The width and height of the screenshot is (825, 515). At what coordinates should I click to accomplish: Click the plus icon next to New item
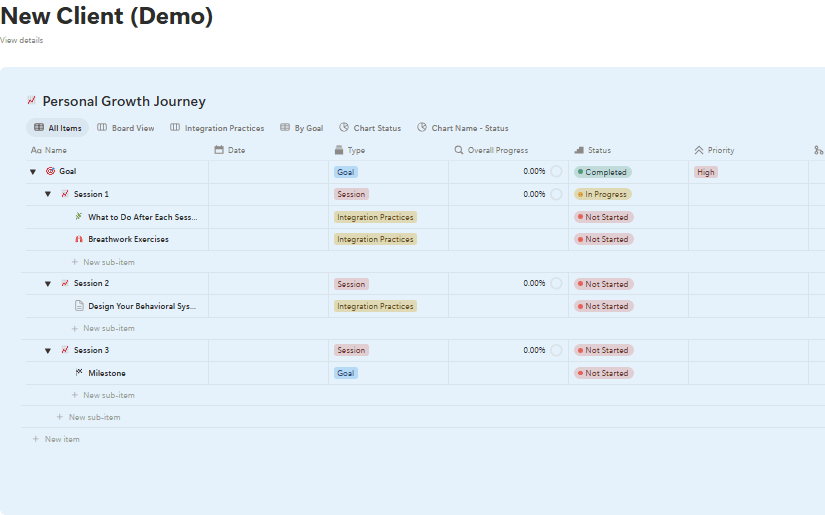tap(36, 439)
